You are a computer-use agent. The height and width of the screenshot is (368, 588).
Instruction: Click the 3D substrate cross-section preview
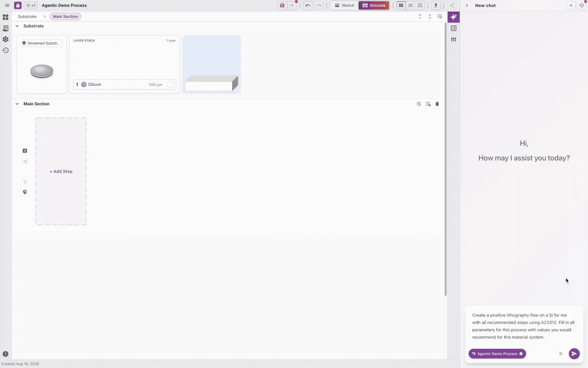[212, 64]
